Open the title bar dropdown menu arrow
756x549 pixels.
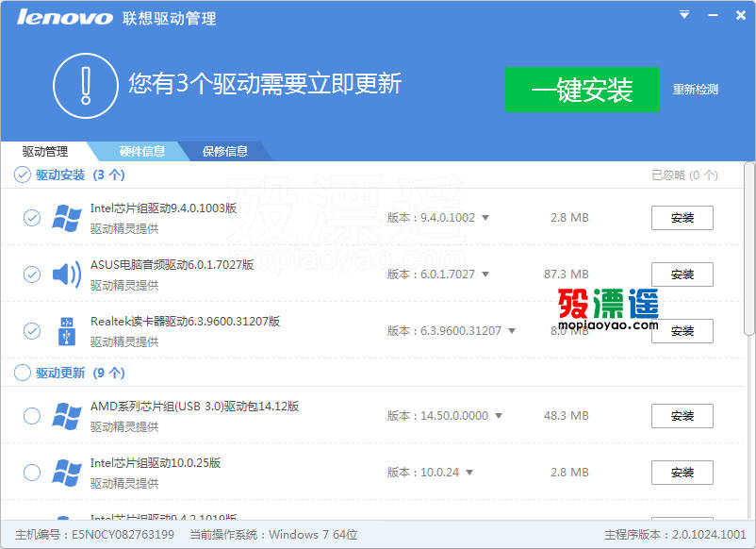pyautogui.click(x=684, y=15)
